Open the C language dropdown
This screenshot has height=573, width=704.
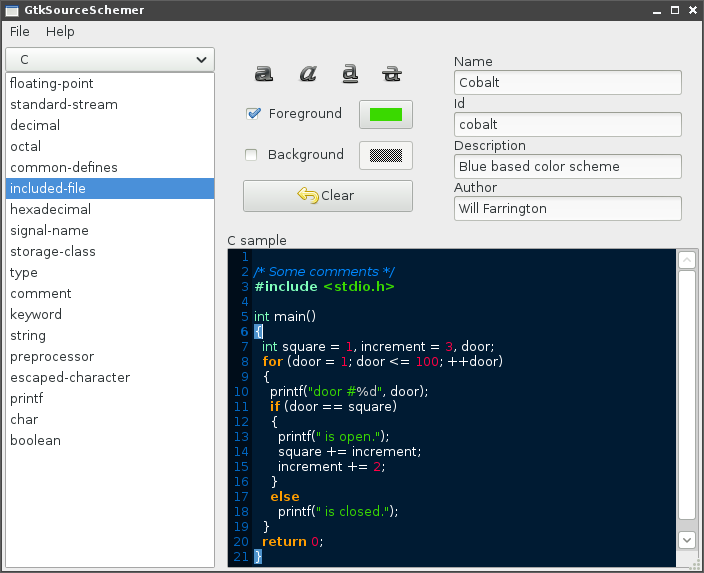tap(109, 60)
